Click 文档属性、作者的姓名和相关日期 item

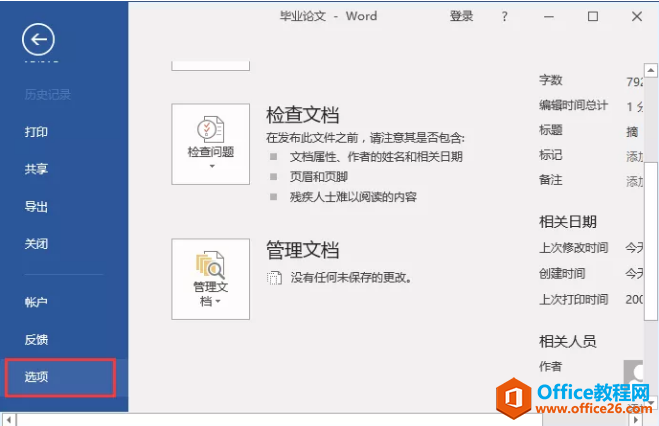pyautogui.click(x=376, y=157)
